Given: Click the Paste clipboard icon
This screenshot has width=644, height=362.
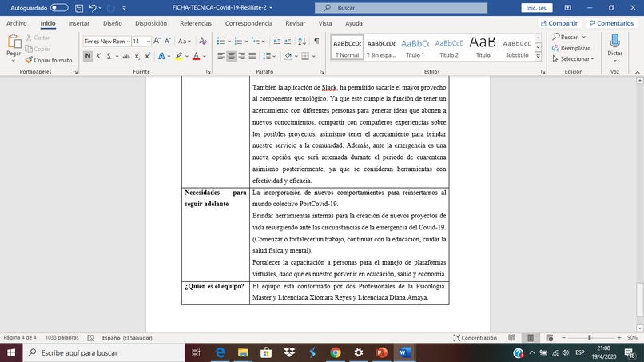Looking at the screenshot, I should (x=14, y=42).
